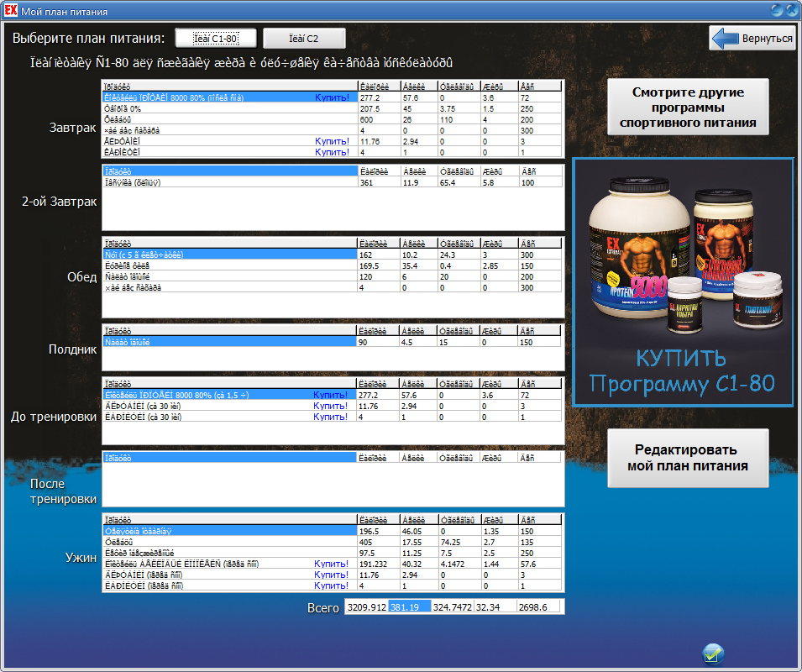Screen dimensions: 802x672
Task: Select the C1-80 nutrition plan button
Action: (x=216, y=39)
